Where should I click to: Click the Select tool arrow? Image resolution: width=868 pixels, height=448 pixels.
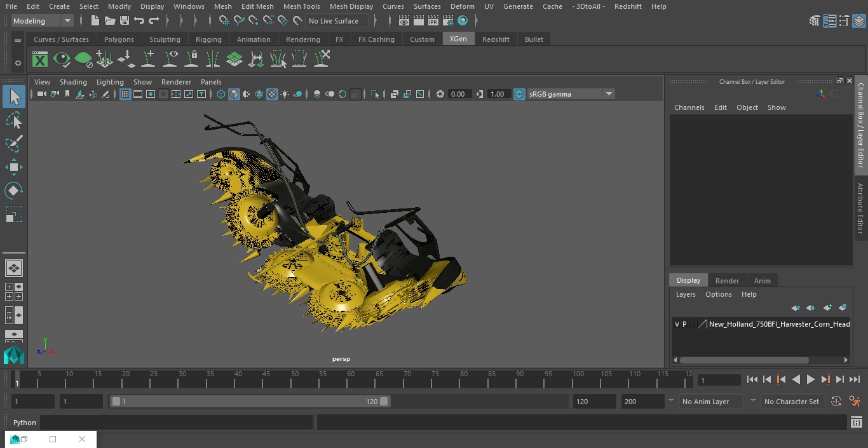click(x=14, y=97)
